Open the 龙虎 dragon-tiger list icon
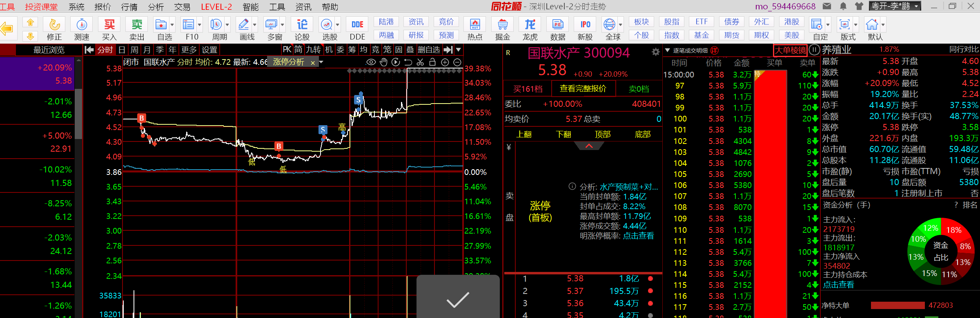 [530, 24]
